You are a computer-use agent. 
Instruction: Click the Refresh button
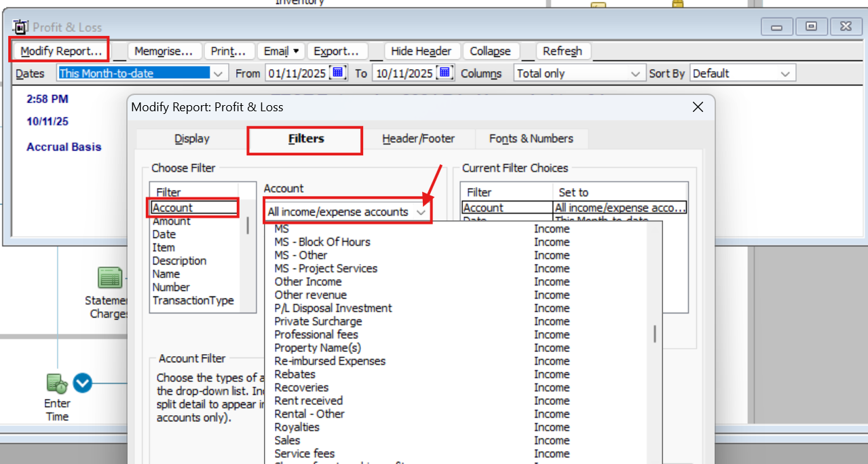pos(563,51)
